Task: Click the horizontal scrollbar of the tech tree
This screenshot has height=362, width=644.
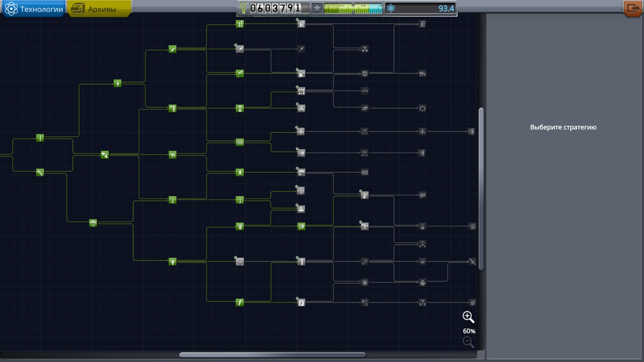Action: [x=272, y=355]
